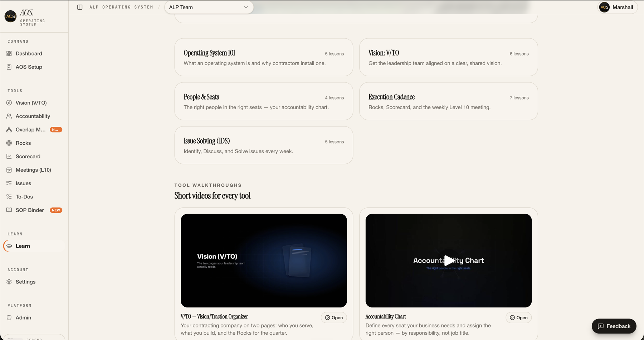Open the Admin platform page
This screenshot has width=644, height=340.
coord(34,318)
